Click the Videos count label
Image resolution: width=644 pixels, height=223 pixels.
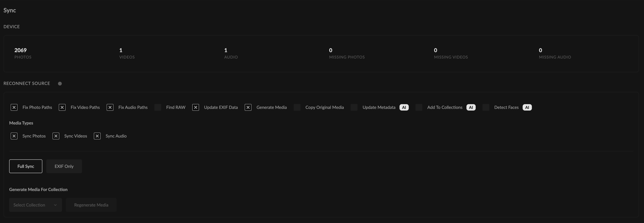pos(127,57)
